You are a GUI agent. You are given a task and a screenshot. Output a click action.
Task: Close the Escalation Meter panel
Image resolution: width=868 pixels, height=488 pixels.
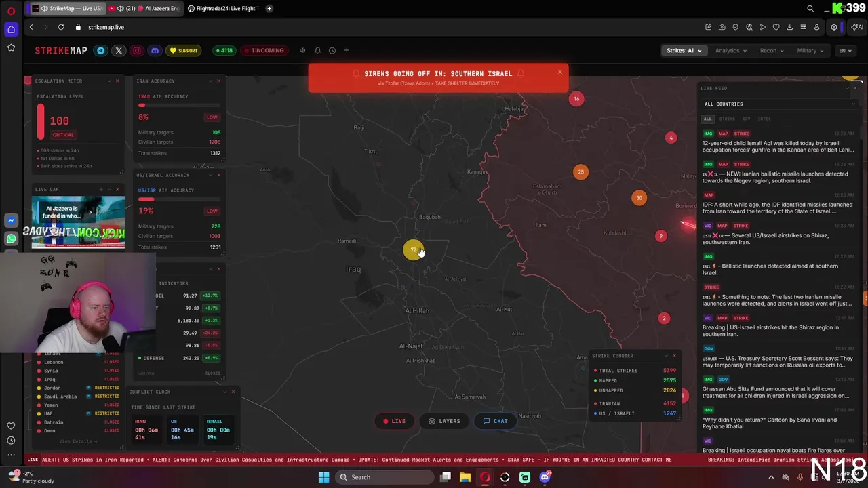117,81
